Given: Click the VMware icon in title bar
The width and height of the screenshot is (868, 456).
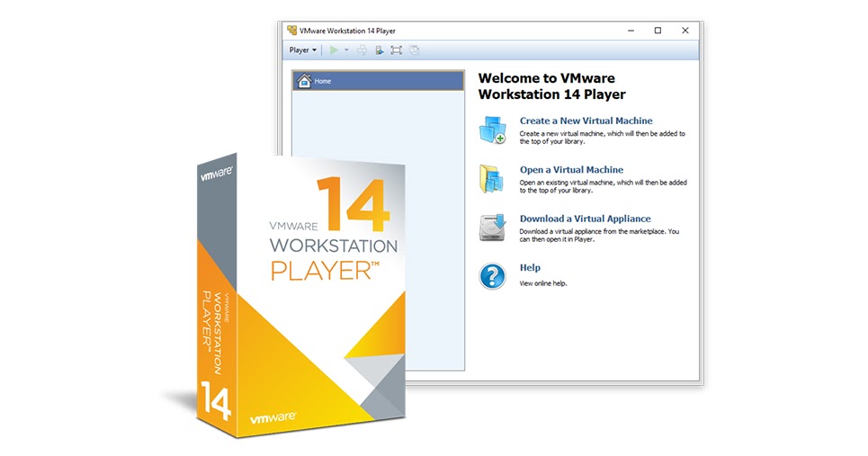Looking at the screenshot, I should click(x=291, y=31).
